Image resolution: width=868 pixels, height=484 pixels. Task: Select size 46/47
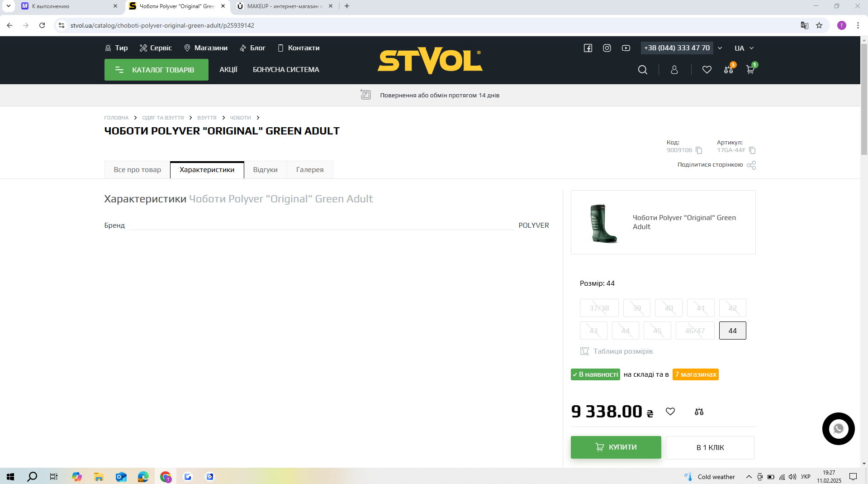(695, 331)
